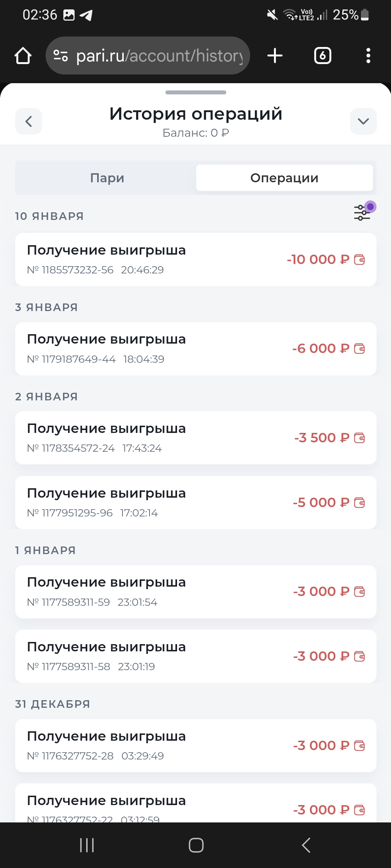Select the Операции tab

pyautogui.click(x=284, y=178)
